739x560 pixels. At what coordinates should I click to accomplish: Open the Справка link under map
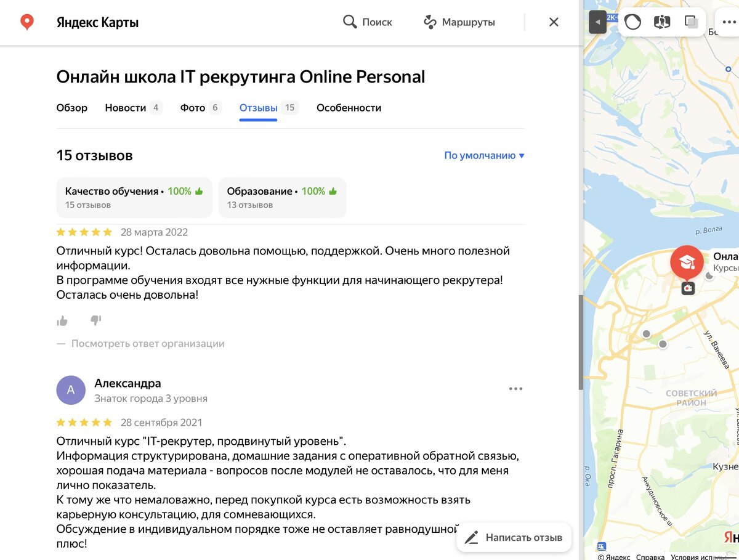650,556
